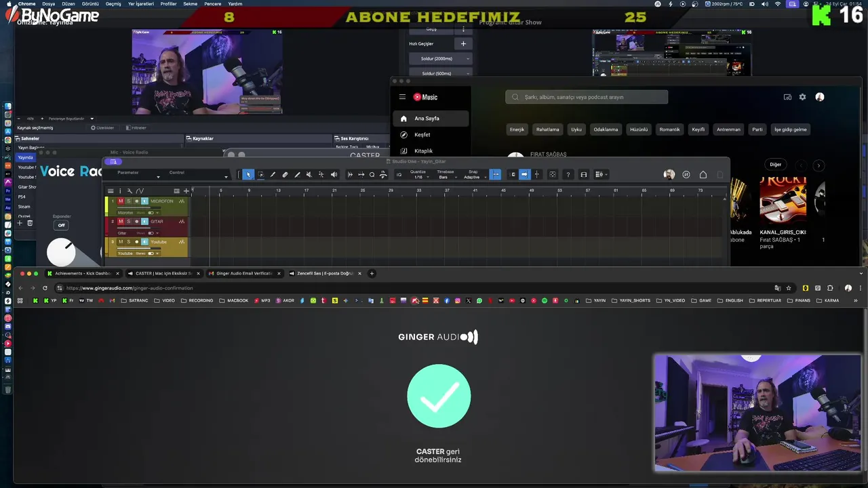Image resolution: width=868 pixels, height=488 pixels.
Task: Click the cast icon in YouTube Music
Action: 787,97
